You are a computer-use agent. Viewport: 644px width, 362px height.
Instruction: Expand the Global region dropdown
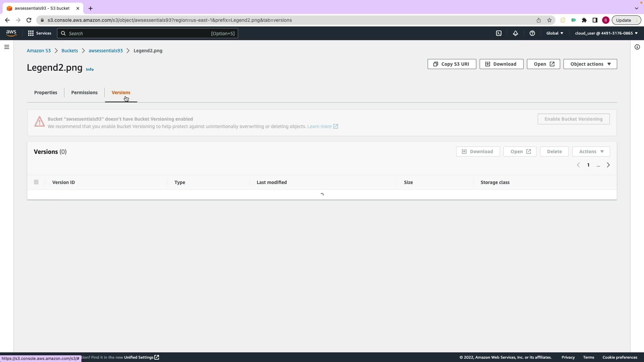pos(555,33)
